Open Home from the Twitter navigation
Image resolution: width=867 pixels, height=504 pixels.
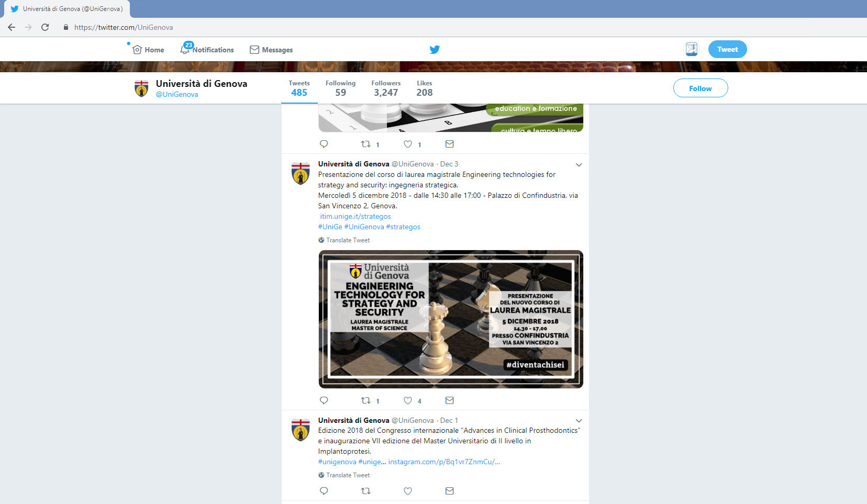tap(148, 50)
